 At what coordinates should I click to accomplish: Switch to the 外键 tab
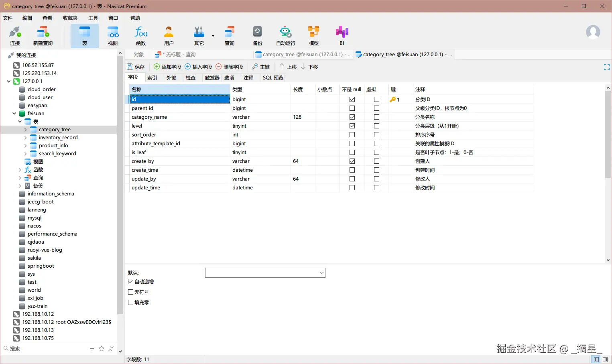point(171,78)
